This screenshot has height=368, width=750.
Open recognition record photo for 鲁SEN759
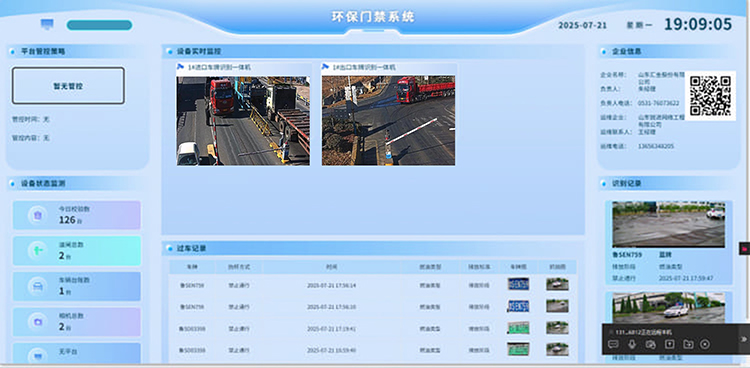click(x=669, y=224)
